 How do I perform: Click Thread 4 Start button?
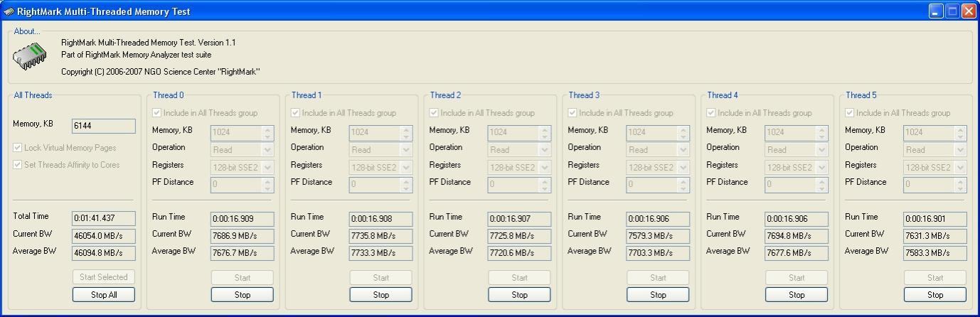click(x=797, y=278)
